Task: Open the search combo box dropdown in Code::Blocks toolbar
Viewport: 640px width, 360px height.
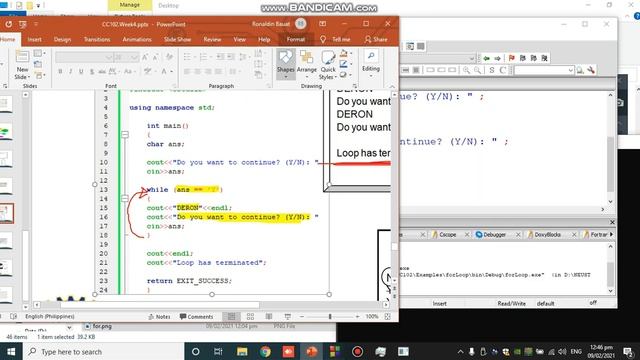Action: click(571, 70)
